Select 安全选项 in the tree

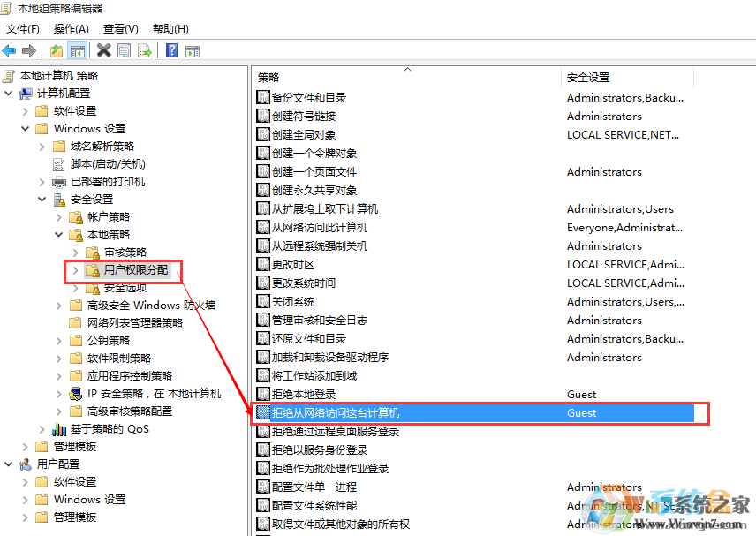pyautogui.click(x=125, y=288)
